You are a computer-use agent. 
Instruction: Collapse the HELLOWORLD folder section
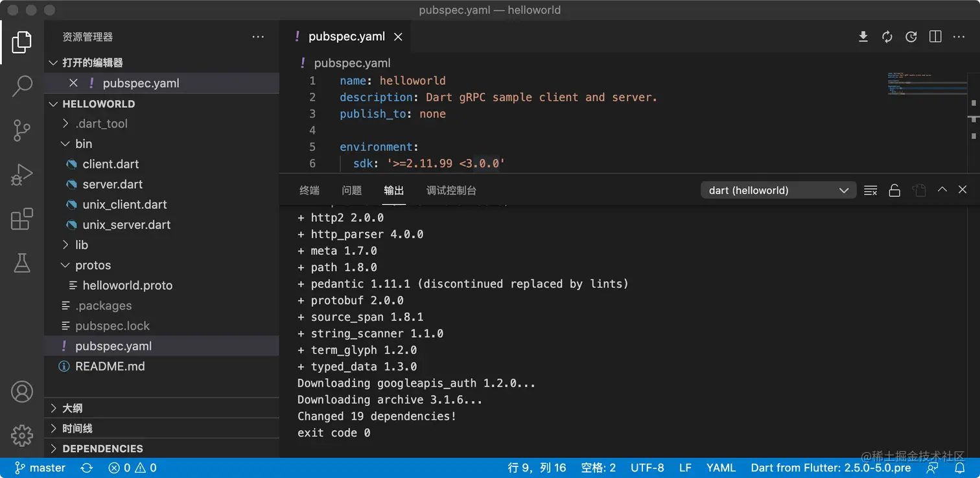[x=162, y=104]
